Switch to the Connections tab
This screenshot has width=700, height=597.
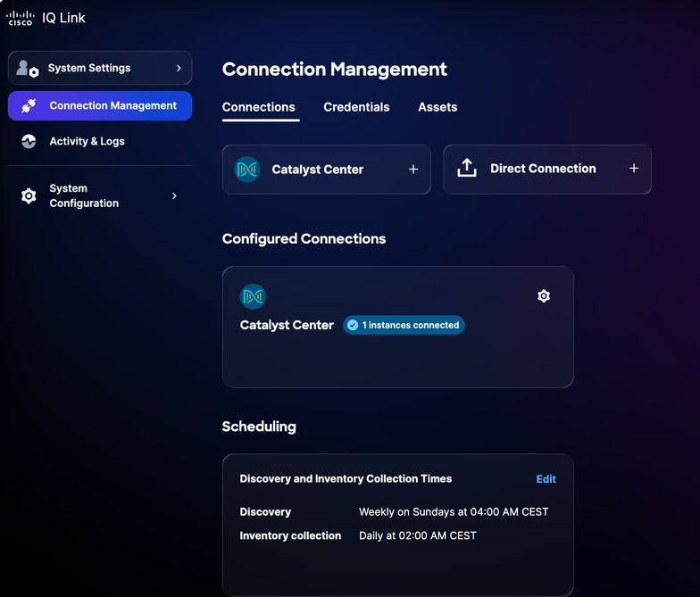coord(259,107)
